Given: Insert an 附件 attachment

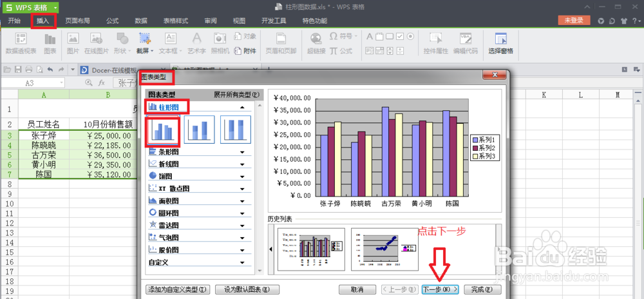Looking at the screenshot, I should click(x=245, y=51).
